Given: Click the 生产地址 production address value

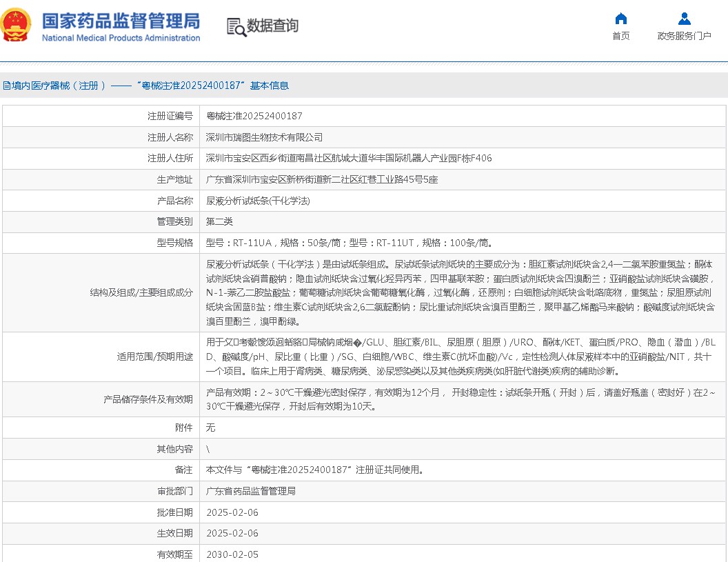Looking at the screenshot, I should click(322, 179).
